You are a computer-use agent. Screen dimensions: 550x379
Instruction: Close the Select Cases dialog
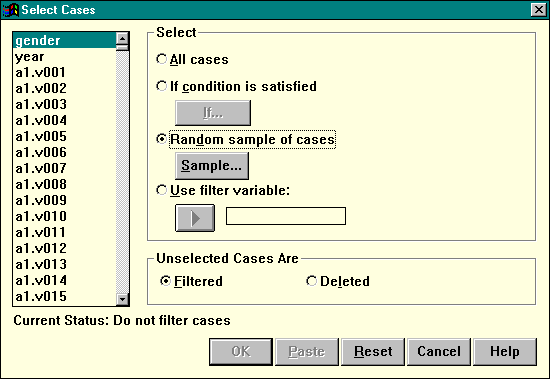(539, 9)
